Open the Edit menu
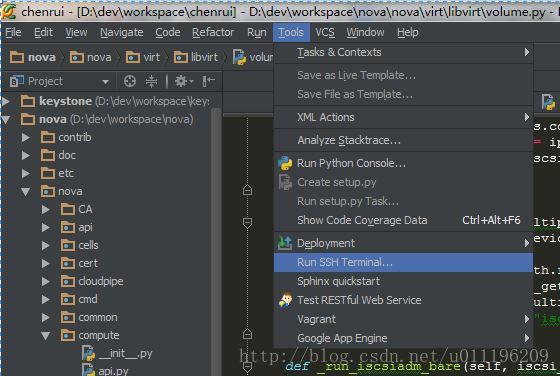 43,32
